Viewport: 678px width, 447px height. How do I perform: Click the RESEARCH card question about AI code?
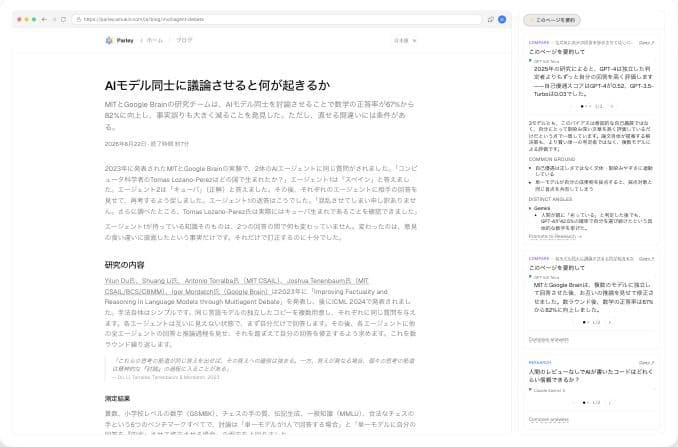[x=591, y=376]
